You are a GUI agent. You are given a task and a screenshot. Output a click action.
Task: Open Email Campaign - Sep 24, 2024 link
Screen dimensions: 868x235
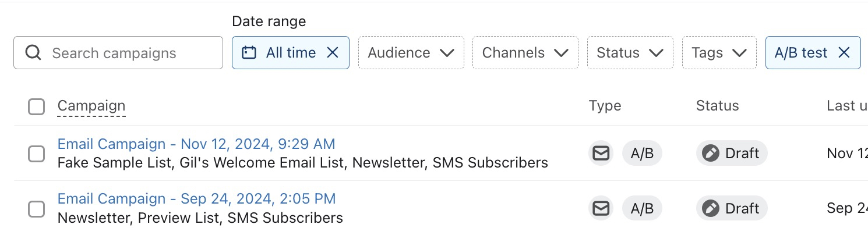(196, 199)
